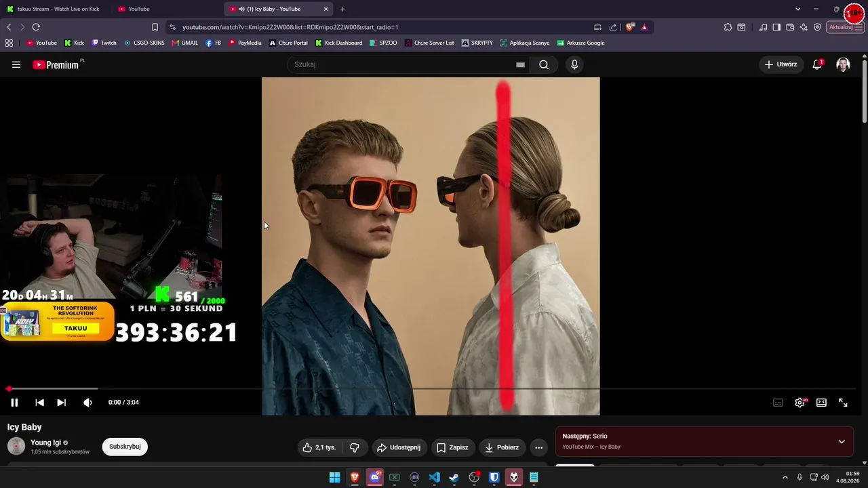Open the Brave Rewards triangle icon
The height and width of the screenshot is (488, 868).
644,27
